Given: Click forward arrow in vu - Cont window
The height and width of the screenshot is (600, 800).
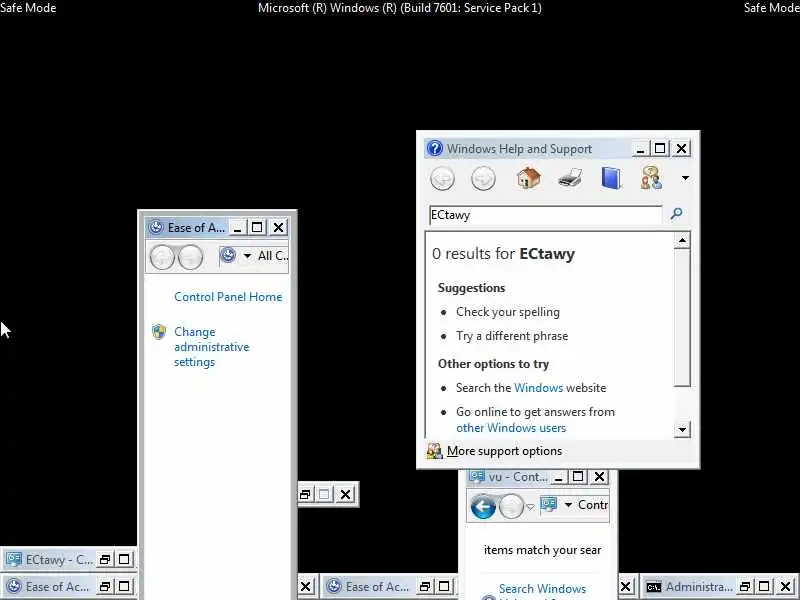Looking at the screenshot, I should point(511,507).
